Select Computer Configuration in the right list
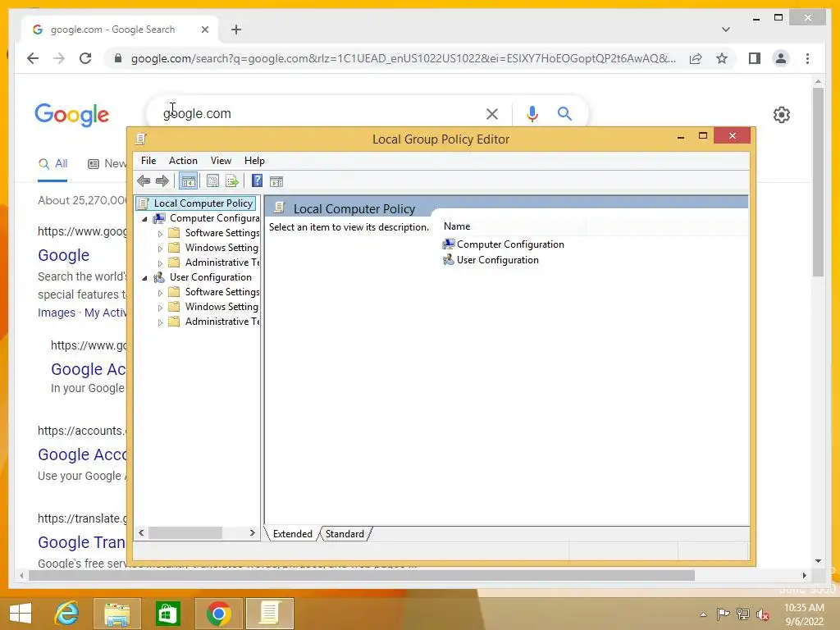Screen dimensions: 840x630 point(504,244)
